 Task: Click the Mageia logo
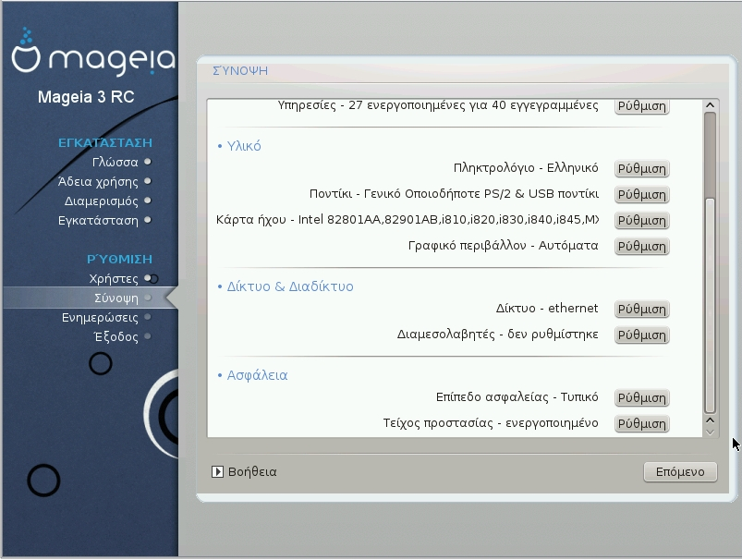(x=93, y=52)
